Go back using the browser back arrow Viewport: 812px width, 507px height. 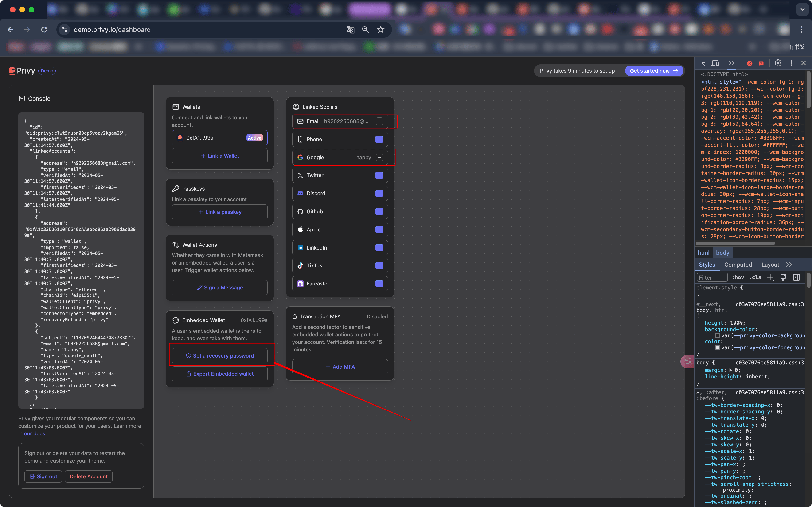point(10,30)
